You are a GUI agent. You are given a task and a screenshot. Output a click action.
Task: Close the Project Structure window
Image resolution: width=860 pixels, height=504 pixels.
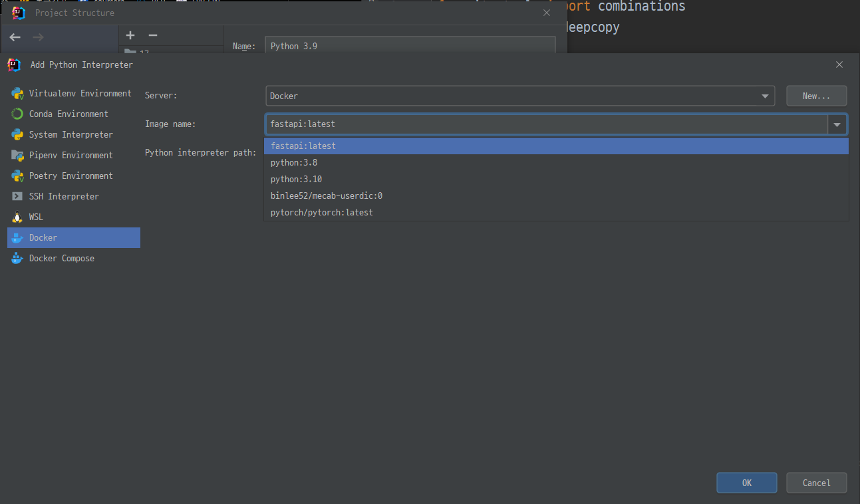pyautogui.click(x=547, y=13)
